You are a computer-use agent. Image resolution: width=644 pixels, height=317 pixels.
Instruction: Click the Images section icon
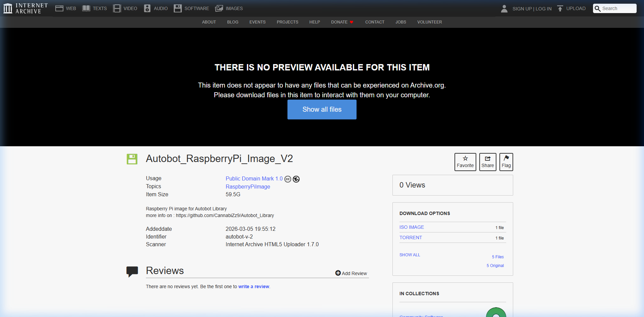pos(219,8)
